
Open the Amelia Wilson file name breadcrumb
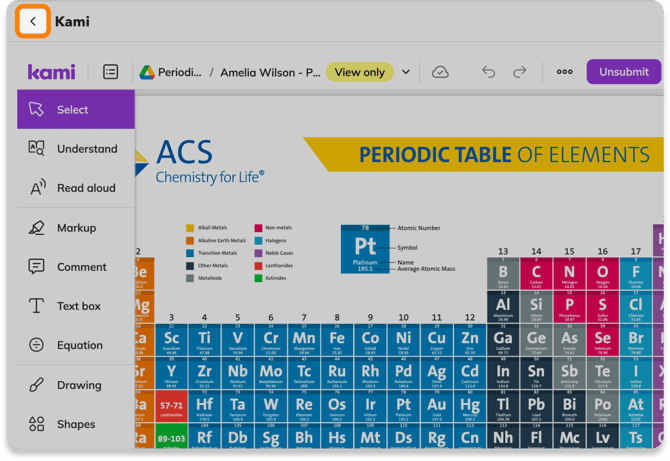coord(270,73)
